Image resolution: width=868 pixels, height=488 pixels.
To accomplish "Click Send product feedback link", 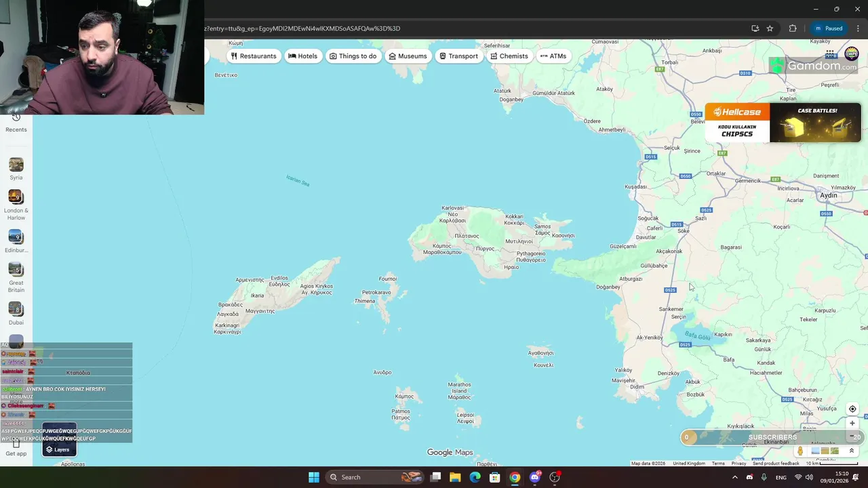I will click(x=776, y=464).
